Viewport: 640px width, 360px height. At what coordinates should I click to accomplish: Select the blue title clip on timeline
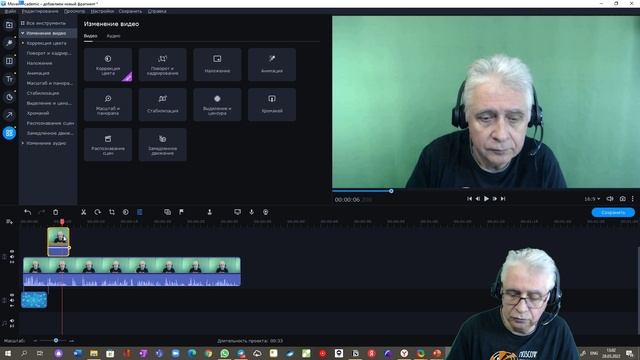pos(34,300)
